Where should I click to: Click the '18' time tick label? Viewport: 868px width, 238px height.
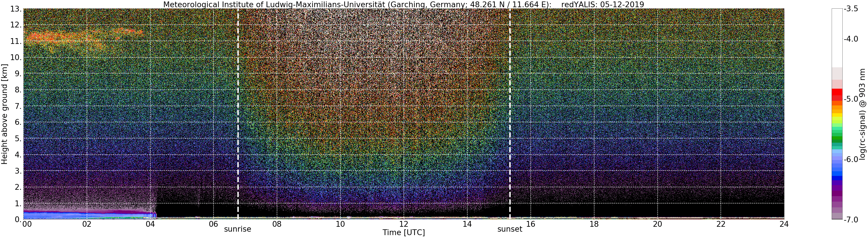[594, 224]
